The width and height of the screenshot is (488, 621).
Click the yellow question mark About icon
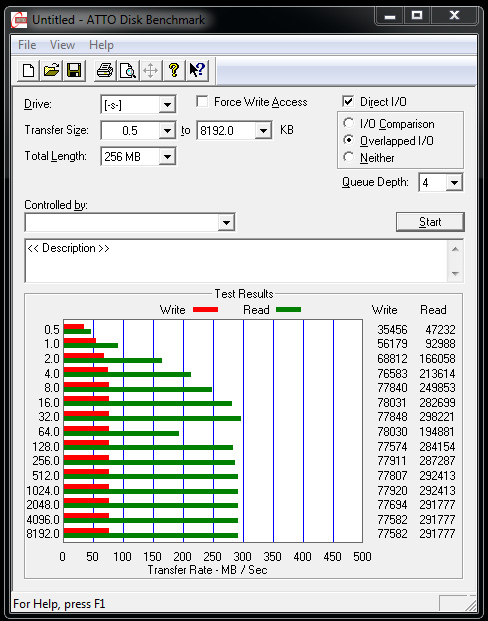pyautogui.click(x=173, y=71)
